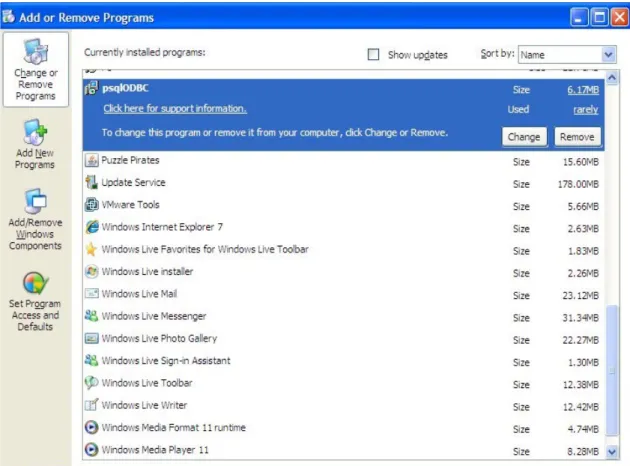Select the Windows Live Toolbar entry
Image resolution: width=630 pixels, height=466 pixels.
coord(344,383)
